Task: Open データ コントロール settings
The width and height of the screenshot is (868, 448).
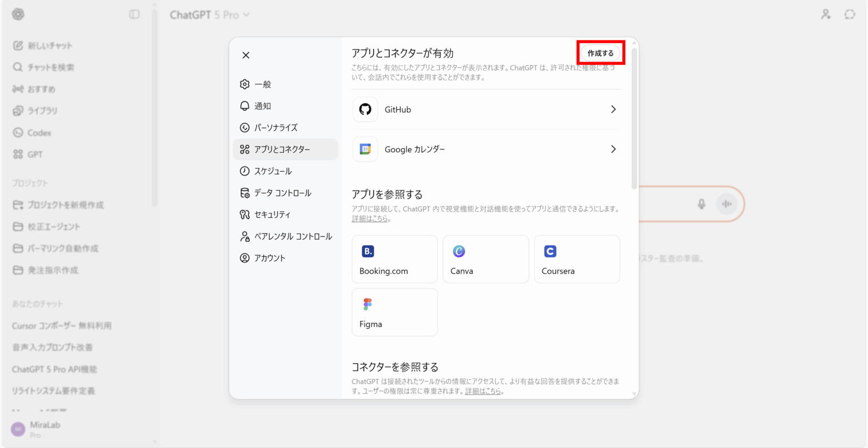Action: tap(282, 193)
